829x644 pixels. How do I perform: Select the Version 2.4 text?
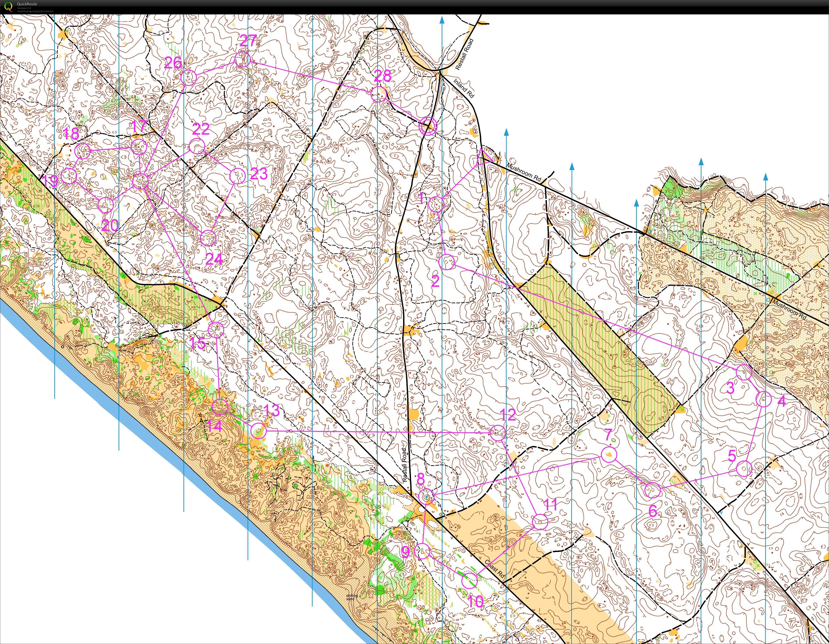tap(24, 8)
